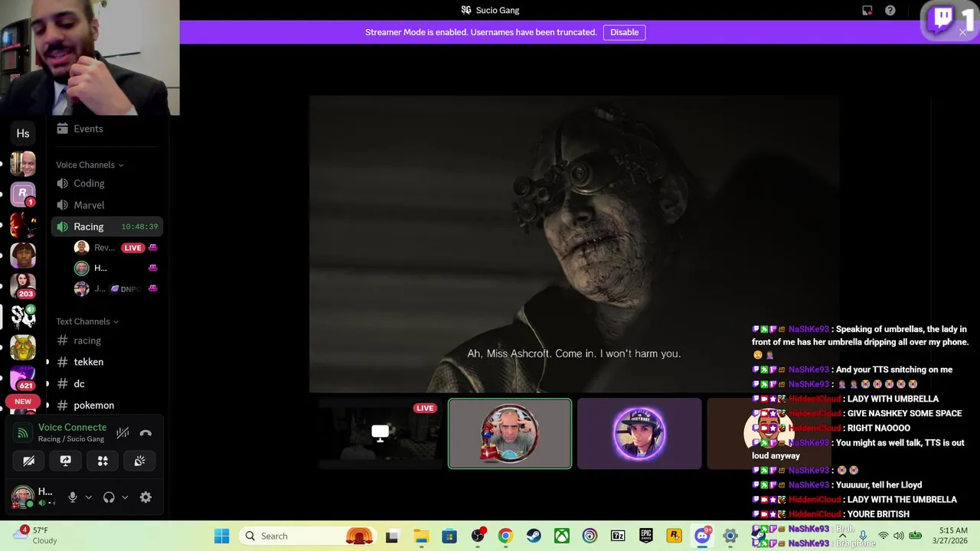
Task: Click the J... user in Racing channel
Action: (x=115, y=289)
